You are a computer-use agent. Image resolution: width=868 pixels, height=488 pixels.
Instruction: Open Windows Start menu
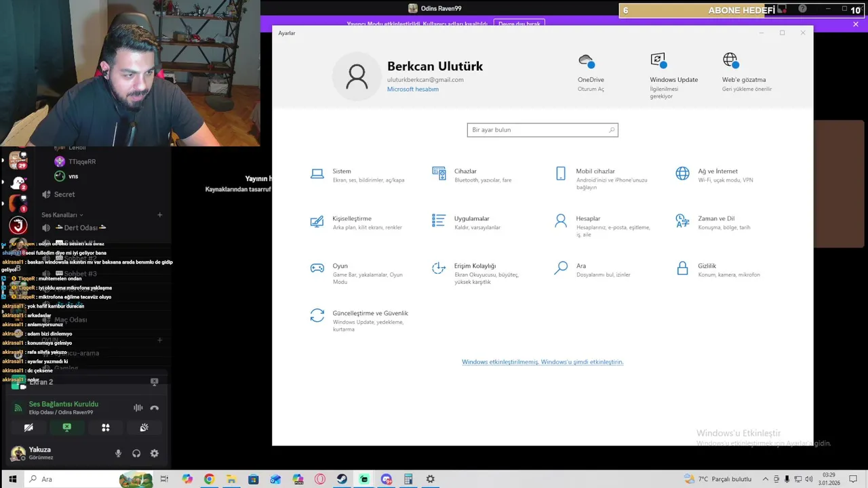coord(12,479)
